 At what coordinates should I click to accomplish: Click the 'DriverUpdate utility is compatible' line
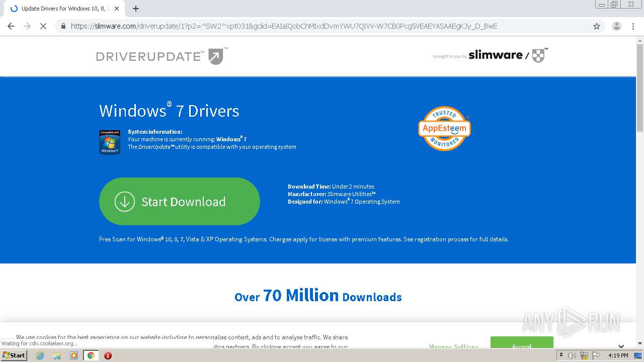coord(212,147)
